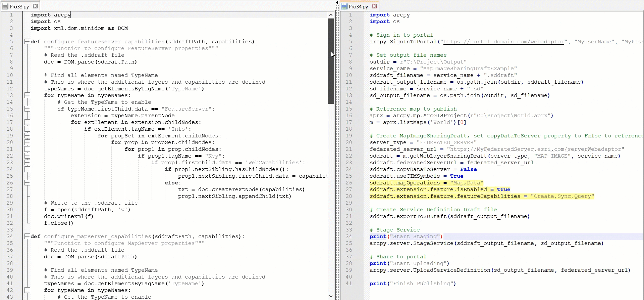Click 'sddraft.useCIMSymbols = True' line
Viewport: 644px width, 300px height.
[x=417, y=176]
